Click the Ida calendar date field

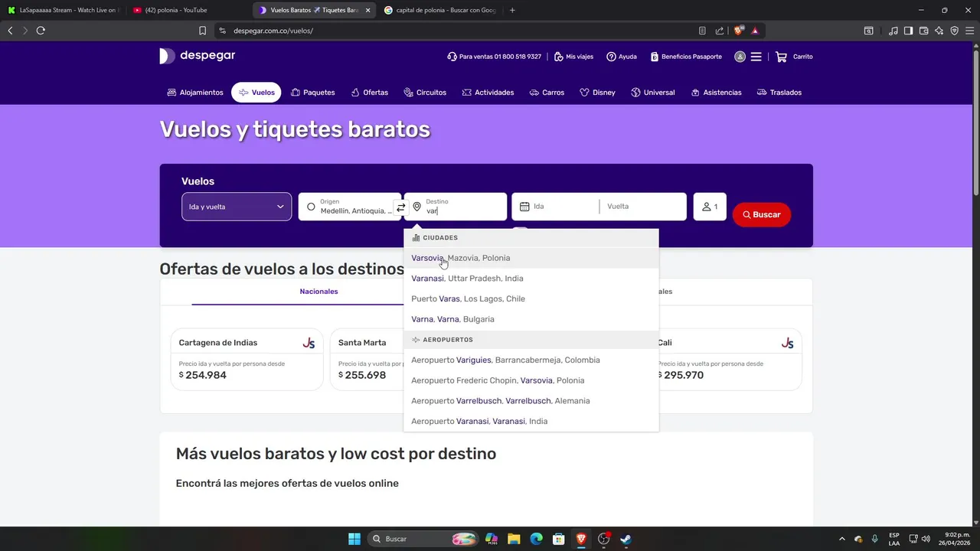pos(555,207)
